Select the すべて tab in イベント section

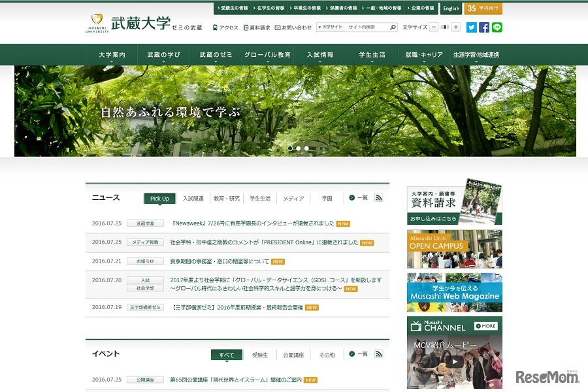[226, 354]
